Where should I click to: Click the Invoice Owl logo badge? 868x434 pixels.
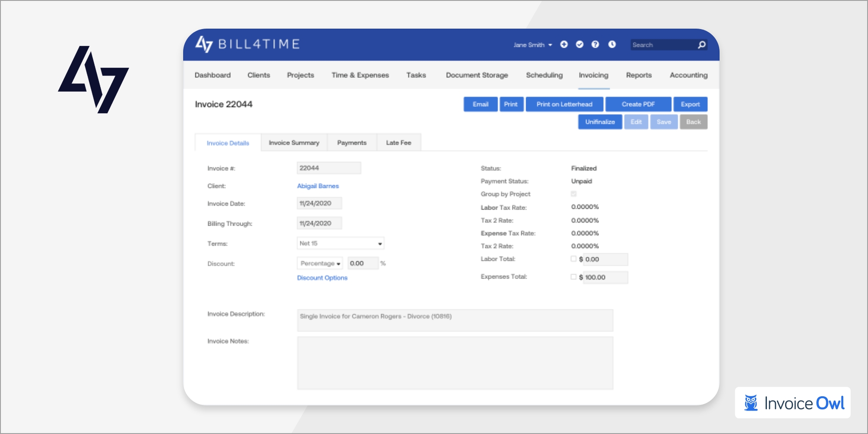pos(793,403)
